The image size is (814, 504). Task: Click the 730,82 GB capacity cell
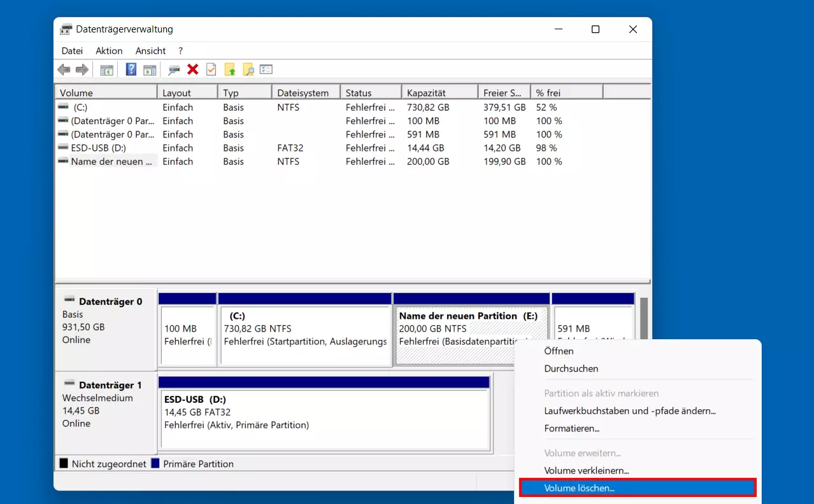coord(428,108)
